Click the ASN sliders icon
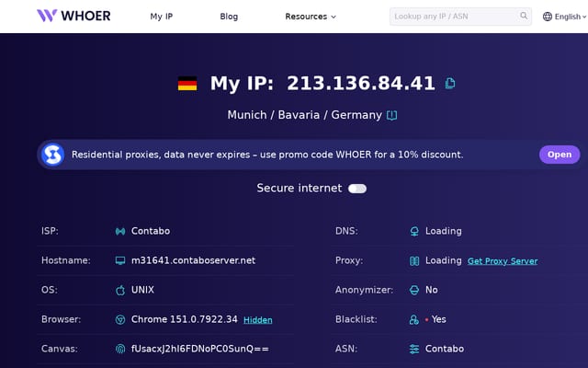This screenshot has width=588, height=368. [414, 349]
